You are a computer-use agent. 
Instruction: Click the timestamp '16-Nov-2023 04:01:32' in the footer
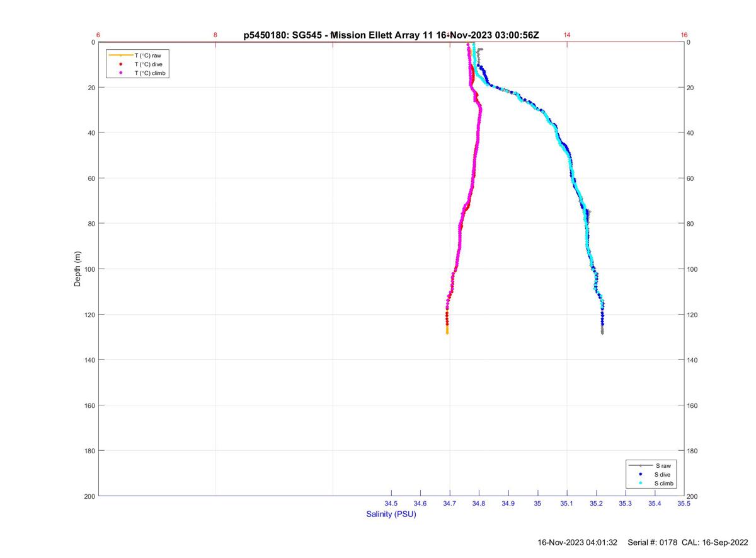[577, 542]
